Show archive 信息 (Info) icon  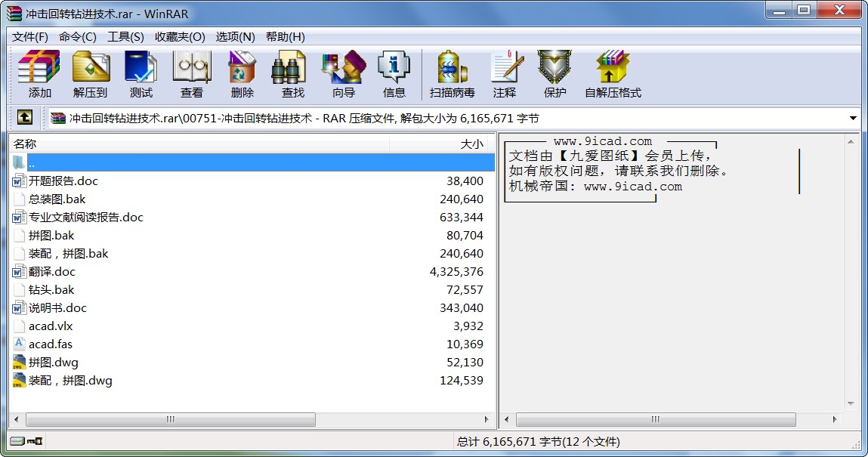click(x=394, y=73)
